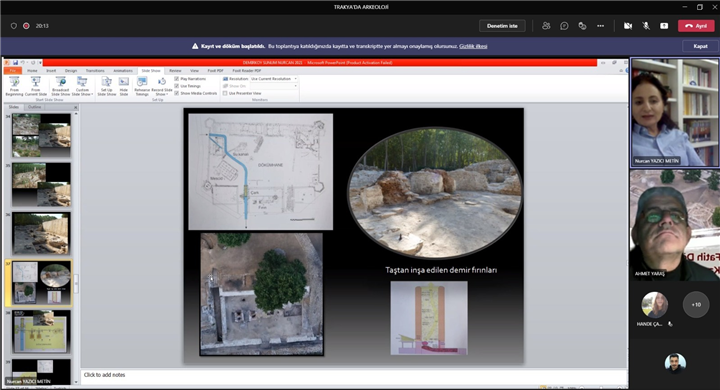
Task: Show the +10 more participants
Action: 696,305
